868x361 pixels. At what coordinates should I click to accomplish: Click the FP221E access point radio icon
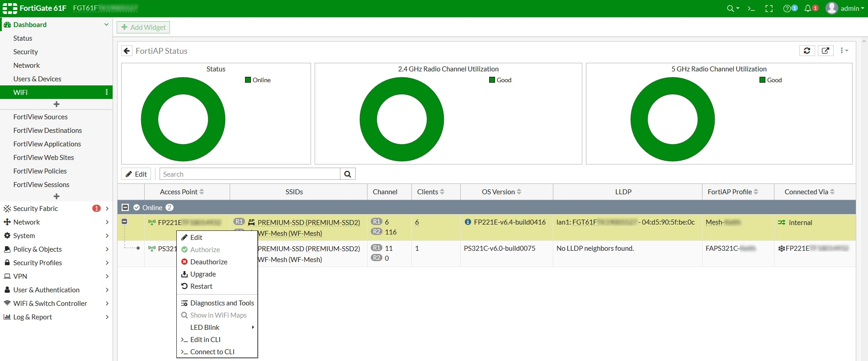coord(152,222)
